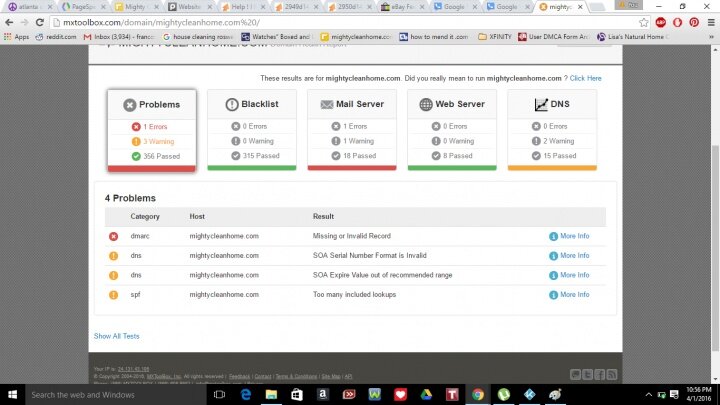720x405 pixels.
Task: Open More Info for dmarc row
Action: tap(569, 236)
